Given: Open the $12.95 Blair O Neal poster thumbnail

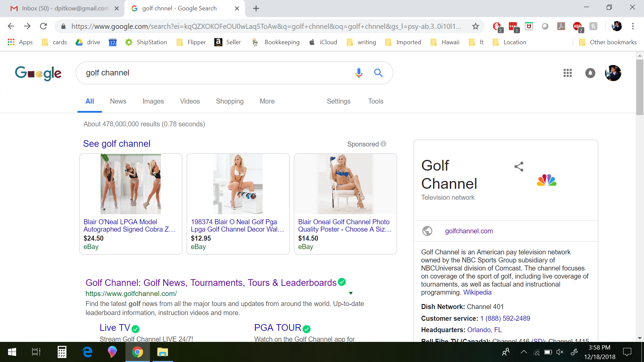Looking at the screenshot, I should 238,184.
